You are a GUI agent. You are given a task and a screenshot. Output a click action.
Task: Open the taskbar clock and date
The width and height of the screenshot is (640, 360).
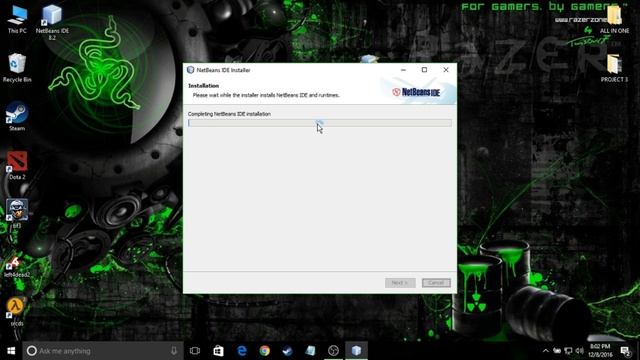tap(600, 351)
